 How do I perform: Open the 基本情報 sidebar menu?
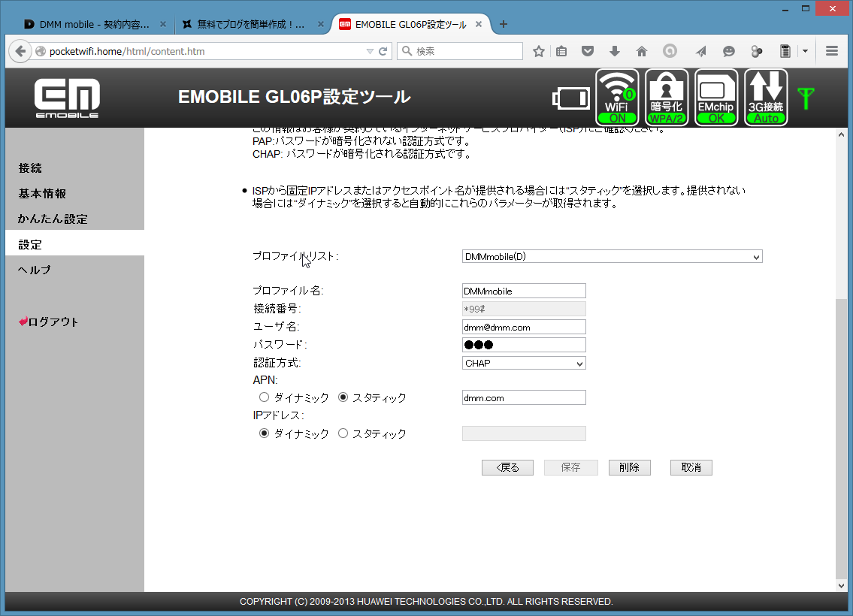pos(42,194)
